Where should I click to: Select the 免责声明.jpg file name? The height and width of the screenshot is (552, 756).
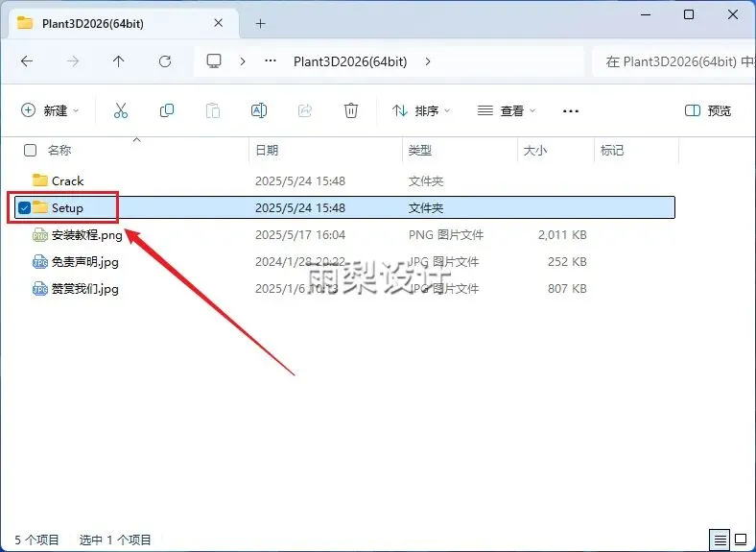tap(84, 262)
